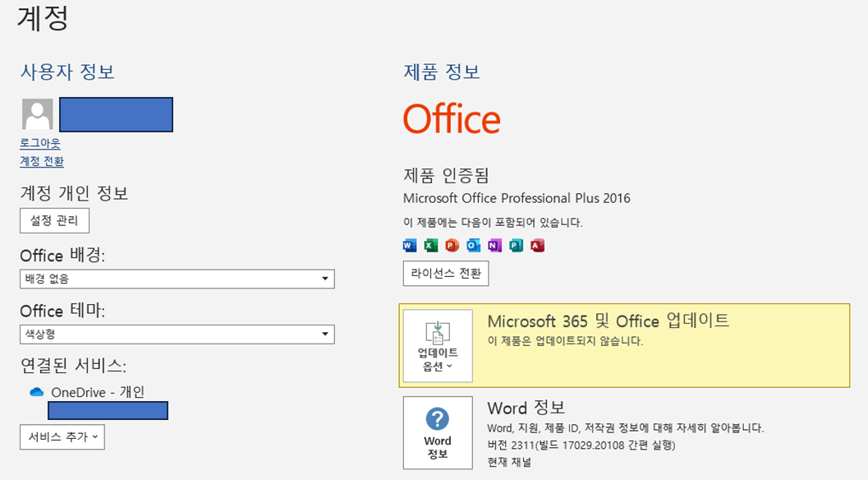Click the OneDrive - 개인 service entry
Screen dimensions: 868x480
pyautogui.click(x=98, y=392)
